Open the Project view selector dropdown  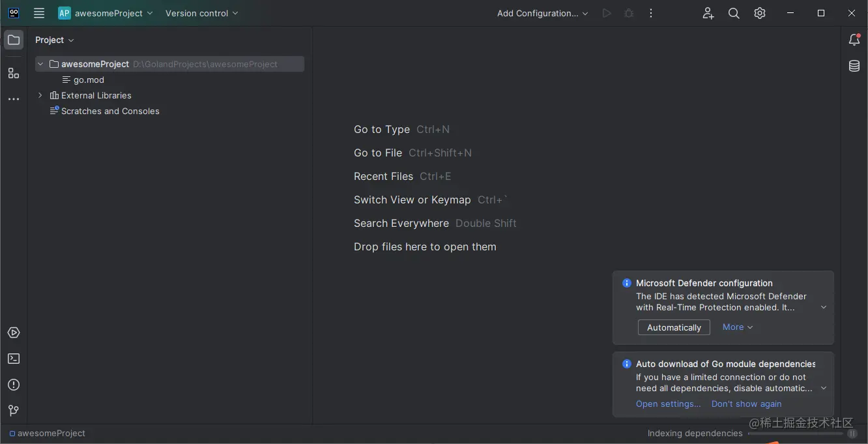pyautogui.click(x=55, y=40)
